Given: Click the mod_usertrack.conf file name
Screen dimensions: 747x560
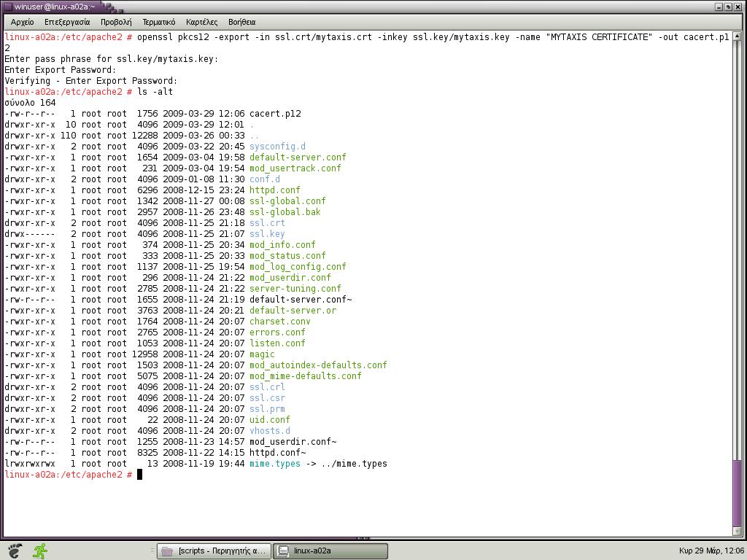Looking at the screenshot, I should click(295, 168).
